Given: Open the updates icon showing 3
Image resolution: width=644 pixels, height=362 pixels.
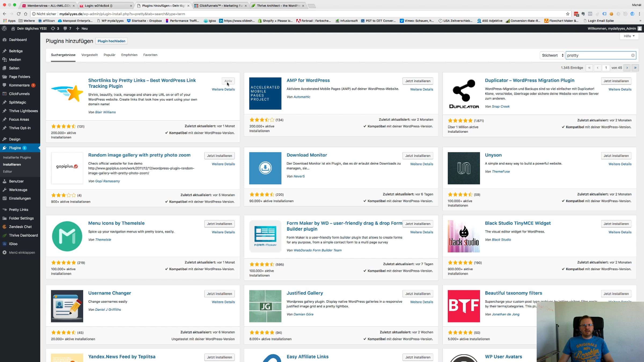Looking at the screenshot, I should coord(55,28).
